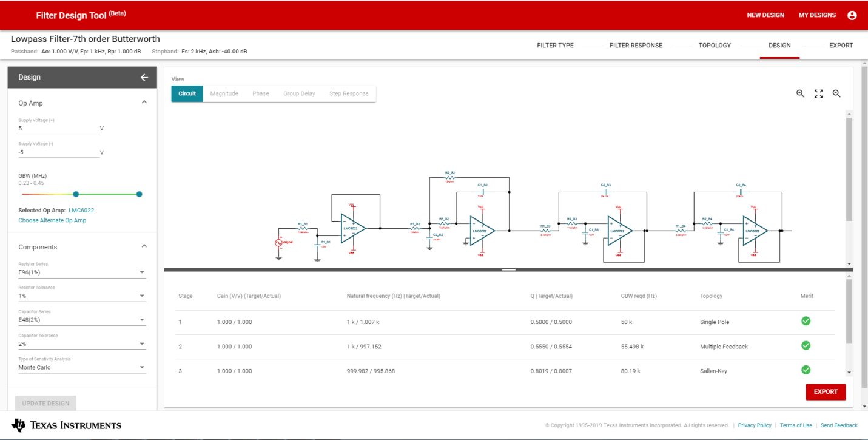Switch to the Step Response tab
The width and height of the screenshot is (868, 440).
pyautogui.click(x=349, y=93)
